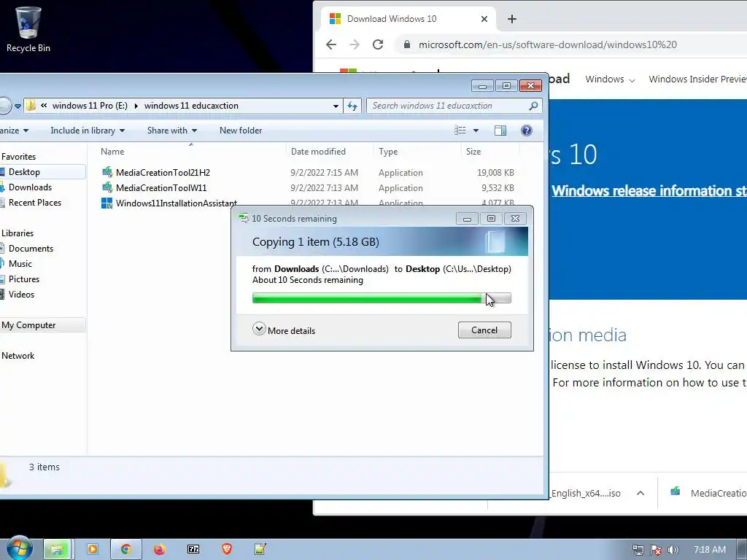
Task: Open the Share with dropdown menu
Action: (172, 131)
